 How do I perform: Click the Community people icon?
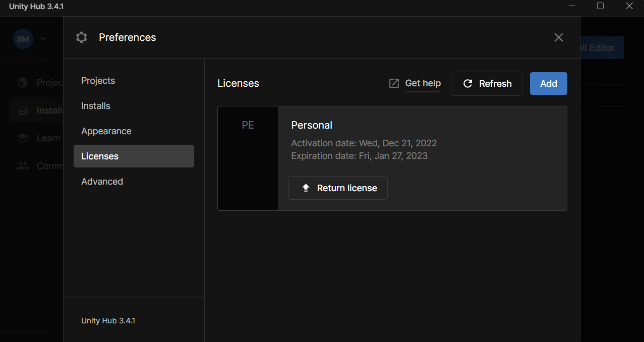click(23, 165)
